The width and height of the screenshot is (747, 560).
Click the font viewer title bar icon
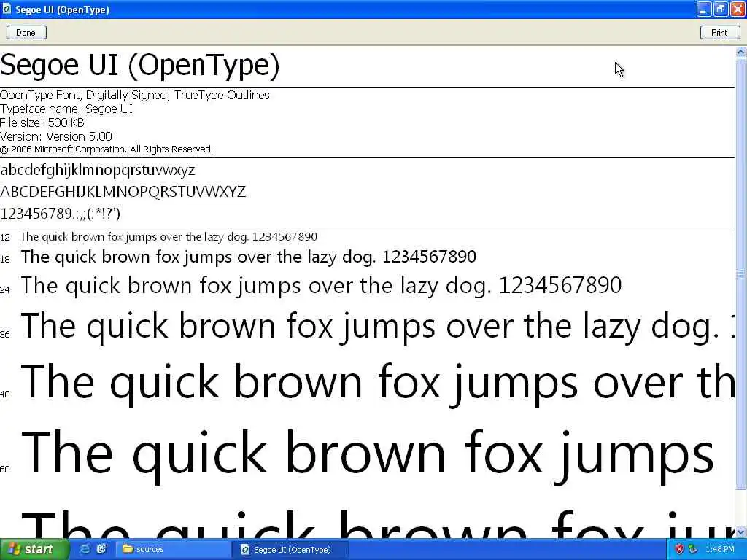tap(7, 9)
